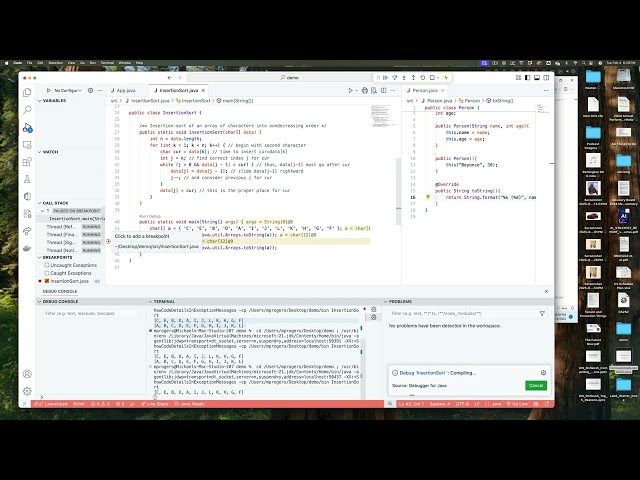
Task: Collapse paused thread in call stack
Action: tap(42, 211)
